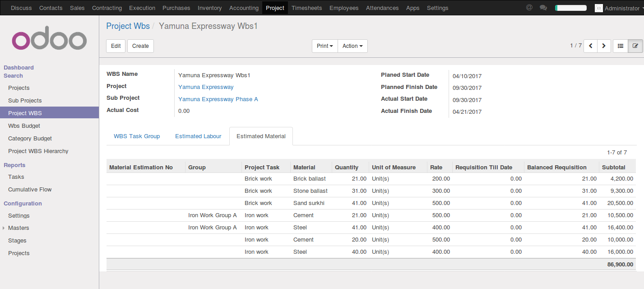Viewport: 644px width, 289px height.
Task: Click the progress bar in the top bar
Action: 570,8
